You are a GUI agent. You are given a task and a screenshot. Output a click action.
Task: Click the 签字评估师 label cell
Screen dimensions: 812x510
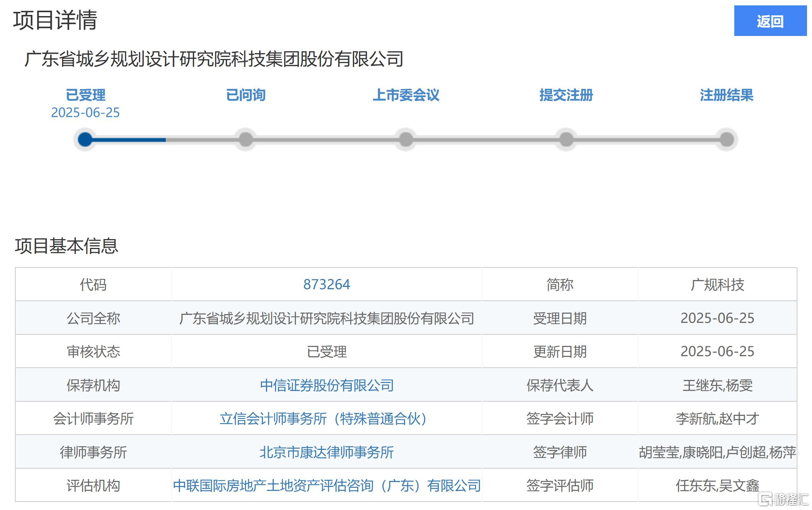[560, 485]
